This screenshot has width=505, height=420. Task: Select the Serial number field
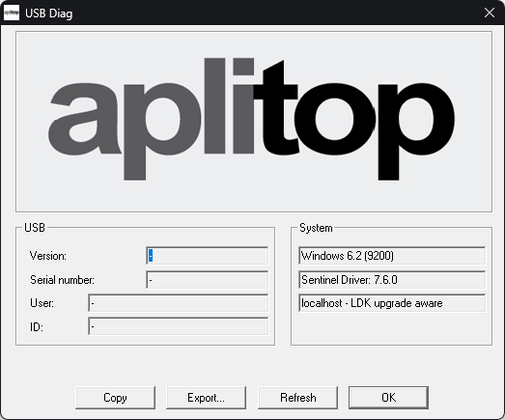pos(207,280)
